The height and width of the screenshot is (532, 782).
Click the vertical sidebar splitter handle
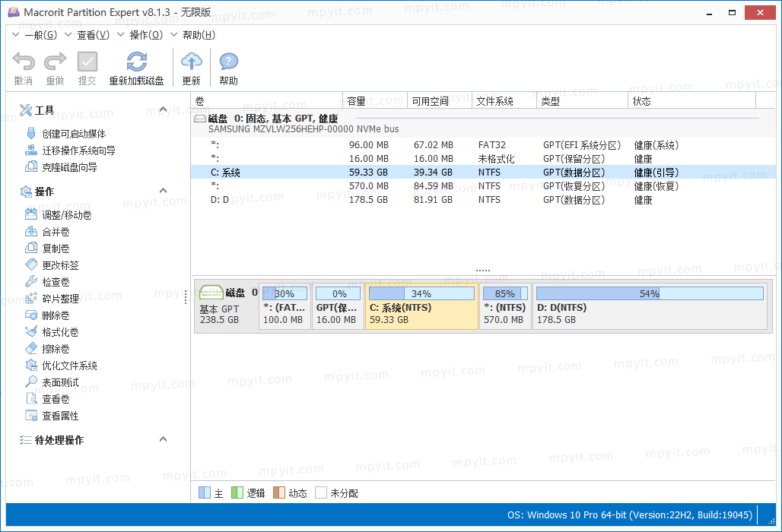[x=186, y=297]
